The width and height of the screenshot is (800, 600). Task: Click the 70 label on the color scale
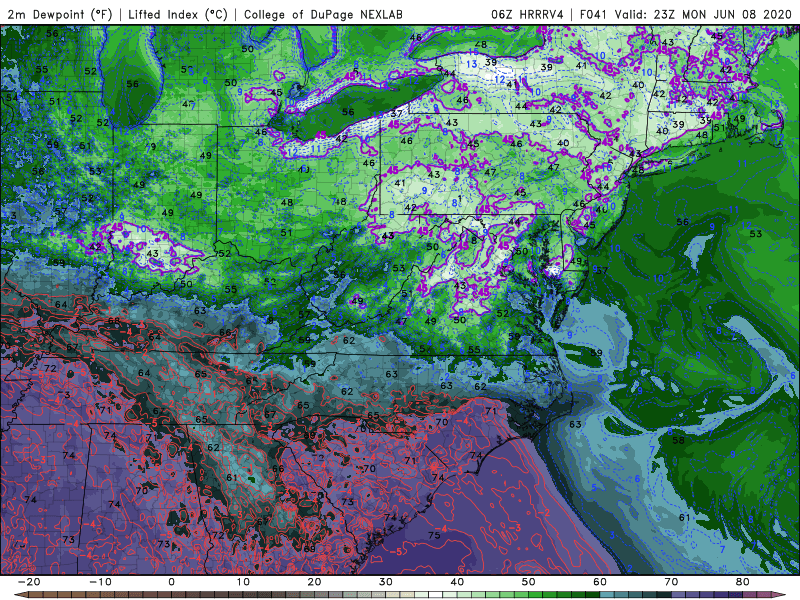[x=671, y=582]
